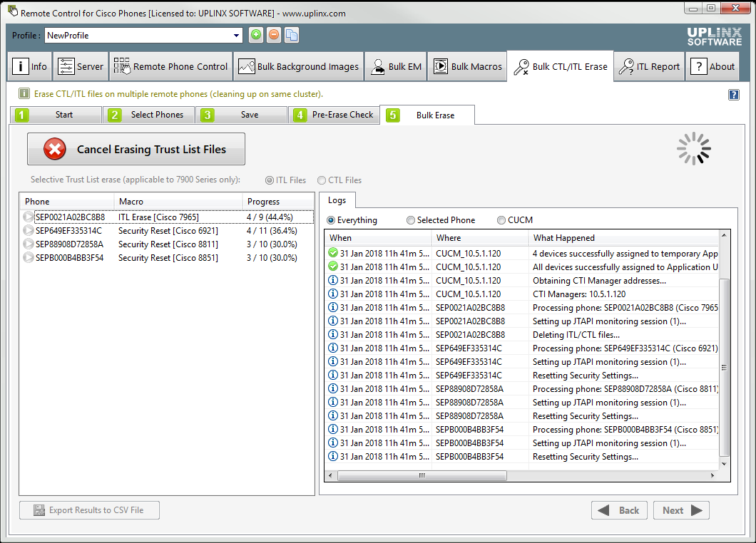Click log text 'Processing phone: SEP649EF335314C (Cisco 6921)'

click(x=625, y=348)
